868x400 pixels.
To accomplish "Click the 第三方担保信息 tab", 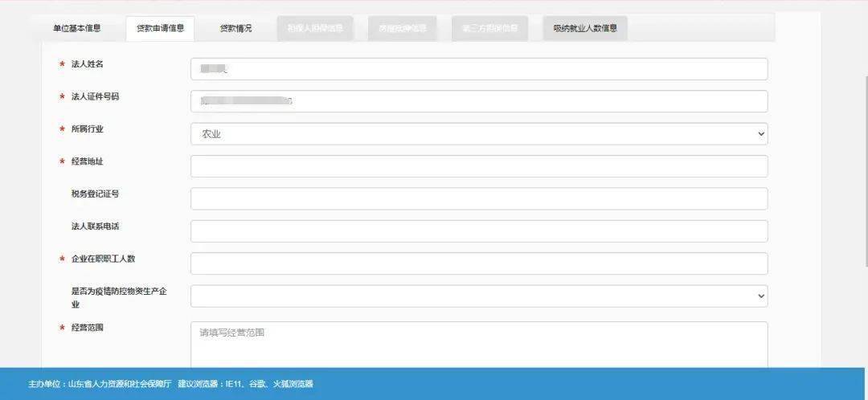I will [489, 28].
